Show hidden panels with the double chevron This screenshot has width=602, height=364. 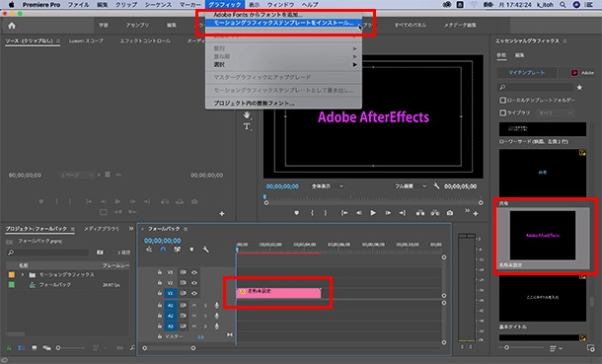coord(131,229)
